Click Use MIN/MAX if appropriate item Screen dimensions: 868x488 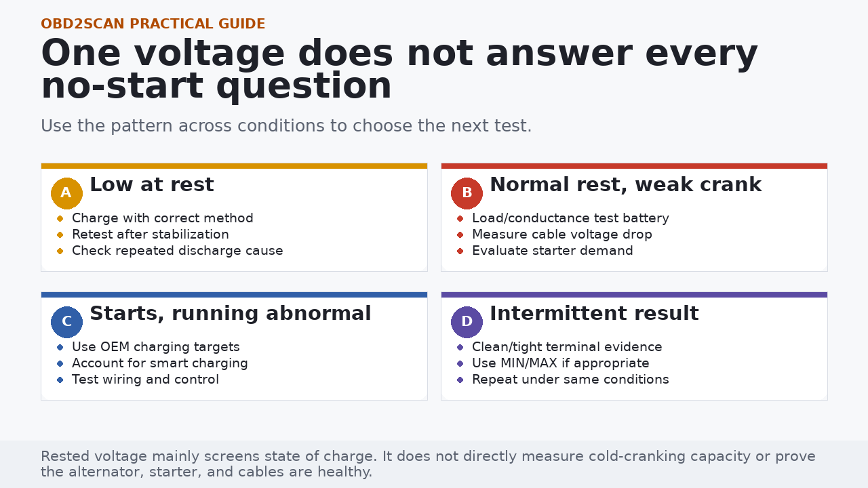pos(560,363)
